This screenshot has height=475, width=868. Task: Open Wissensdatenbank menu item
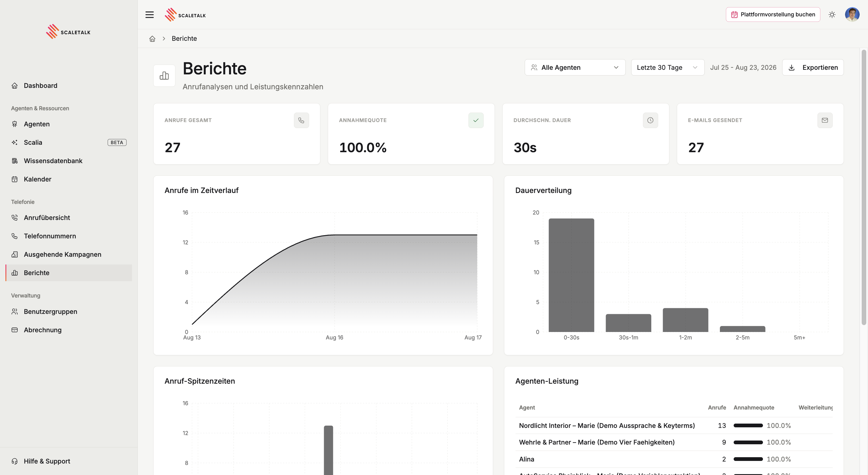click(69, 161)
